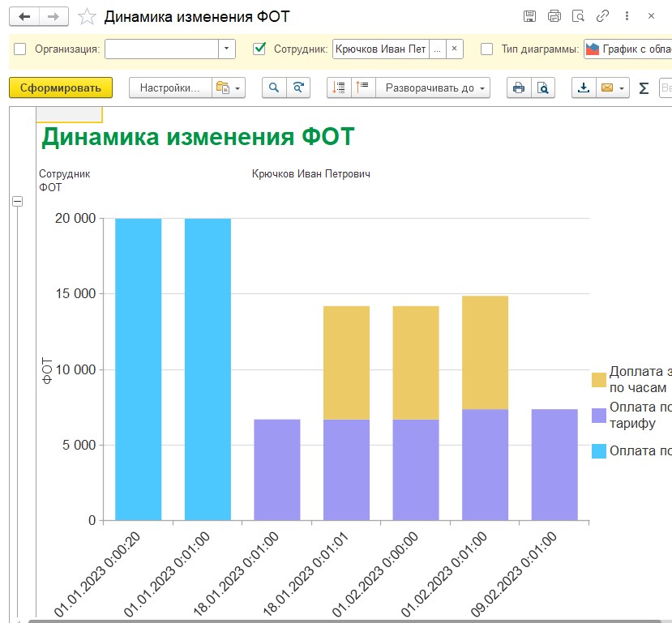
Task: Copy link using the chain icon
Action: click(x=602, y=16)
